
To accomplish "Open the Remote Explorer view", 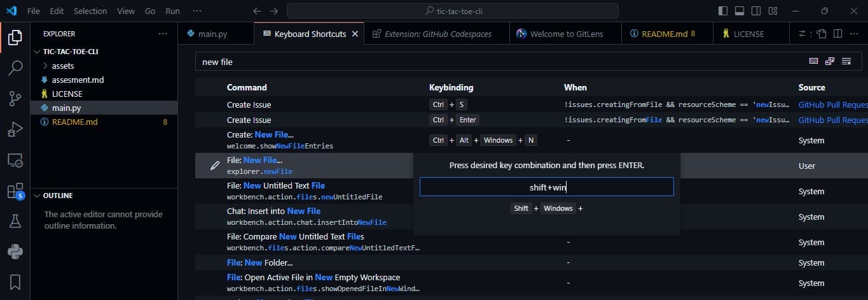I will click(15, 160).
